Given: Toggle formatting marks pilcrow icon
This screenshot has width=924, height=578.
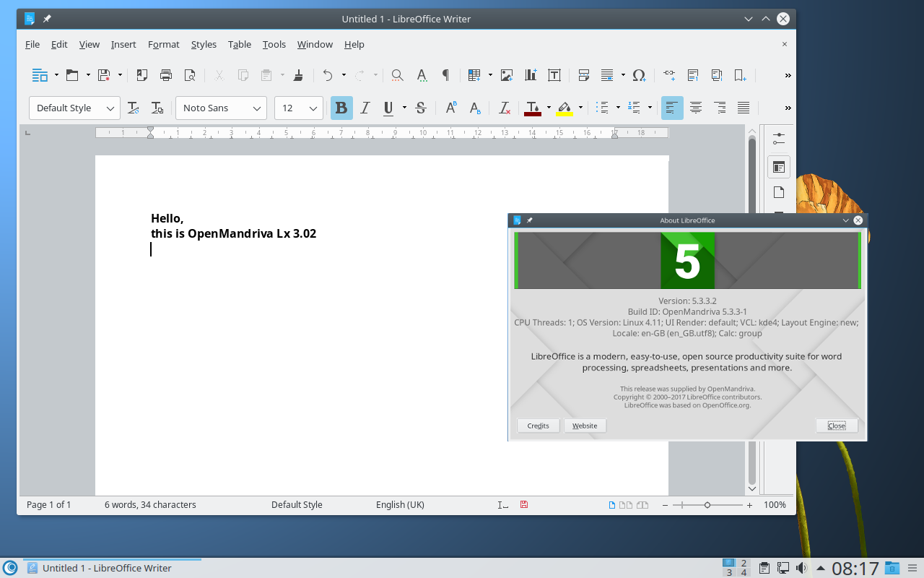Looking at the screenshot, I should click(x=445, y=74).
